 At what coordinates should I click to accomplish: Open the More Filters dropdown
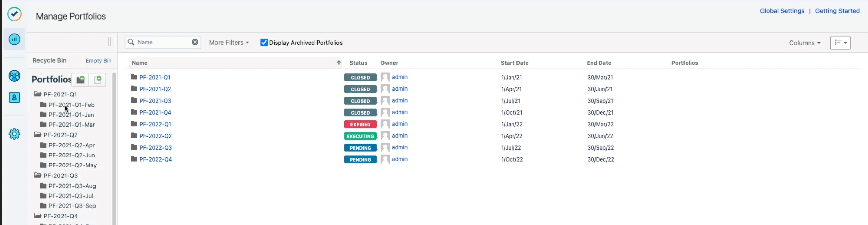coord(229,43)
